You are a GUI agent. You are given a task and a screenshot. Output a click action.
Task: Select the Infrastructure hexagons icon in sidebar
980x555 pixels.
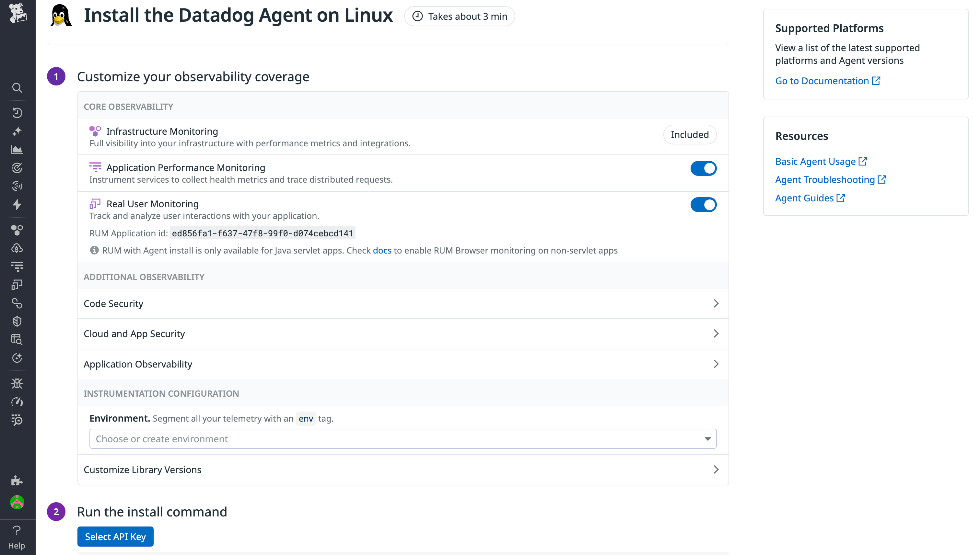pos(17,230)
